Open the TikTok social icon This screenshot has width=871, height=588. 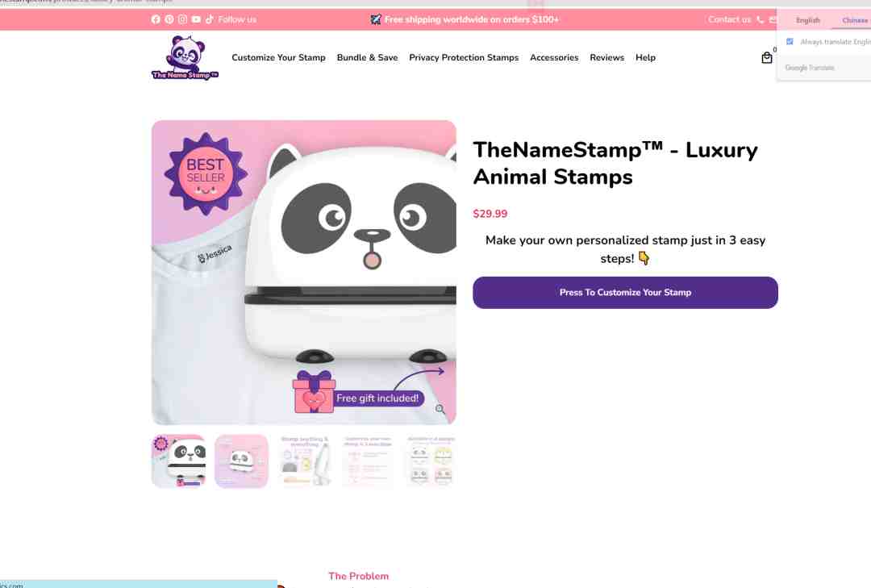[210, 19]
